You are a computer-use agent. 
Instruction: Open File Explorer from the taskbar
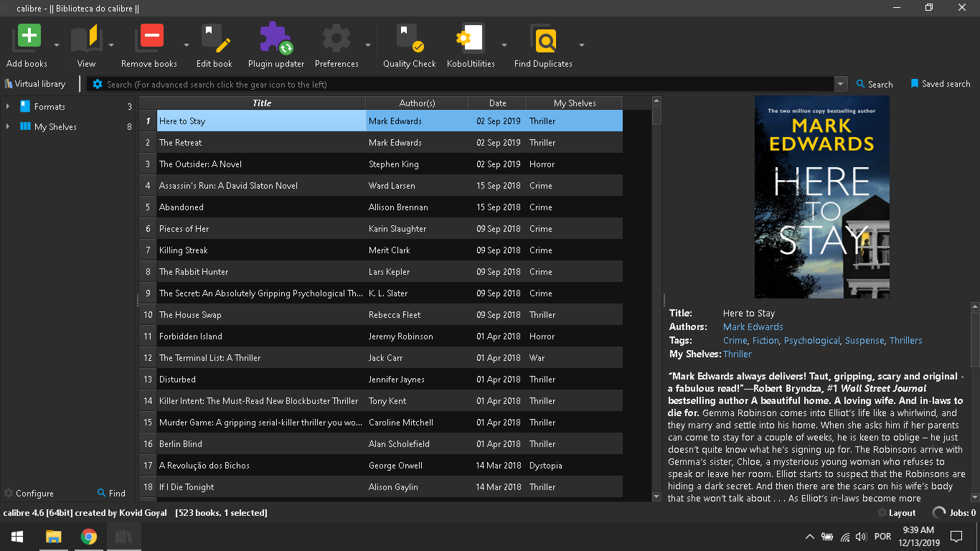click(x=53, y=536)
